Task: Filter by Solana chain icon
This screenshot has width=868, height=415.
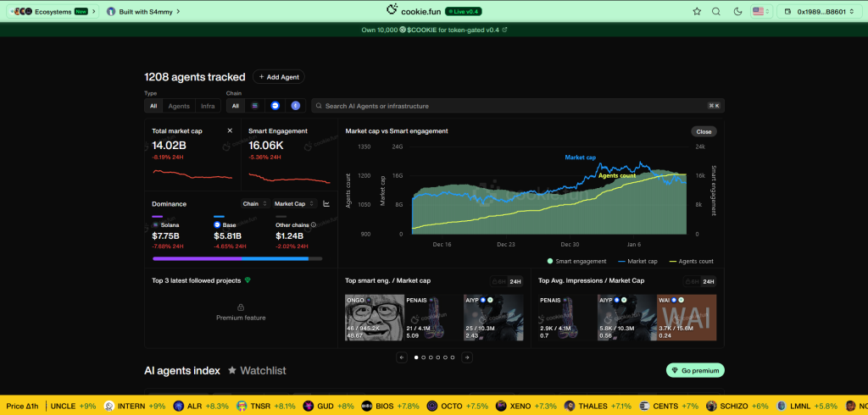Action: coord(254,106)
